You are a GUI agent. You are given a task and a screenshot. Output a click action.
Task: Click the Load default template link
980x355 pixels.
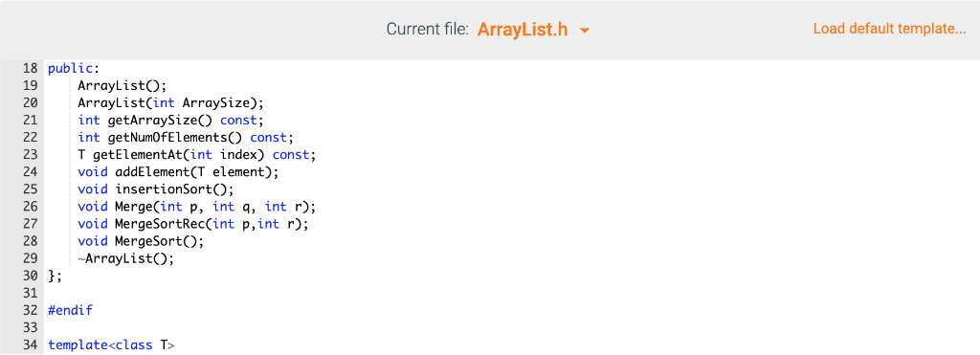pyautogui.click(x=889, y=29)
